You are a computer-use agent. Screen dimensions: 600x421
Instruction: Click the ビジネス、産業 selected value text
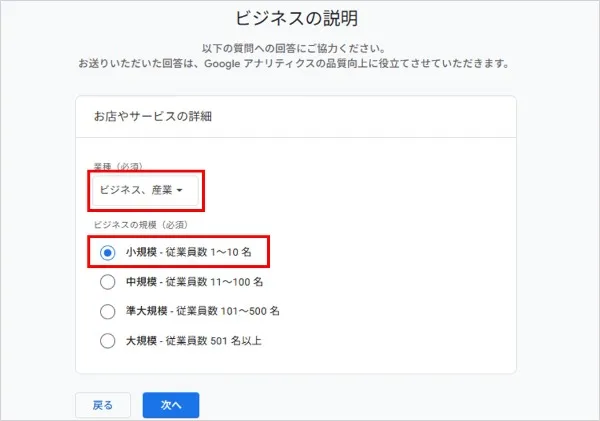tap(135, 189)
